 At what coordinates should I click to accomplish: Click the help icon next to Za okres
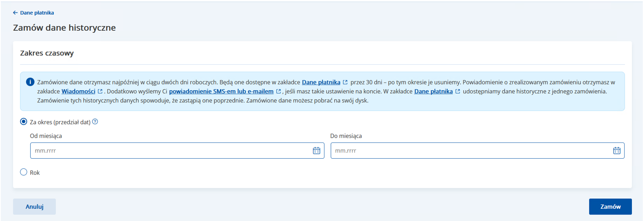point(95,122)
